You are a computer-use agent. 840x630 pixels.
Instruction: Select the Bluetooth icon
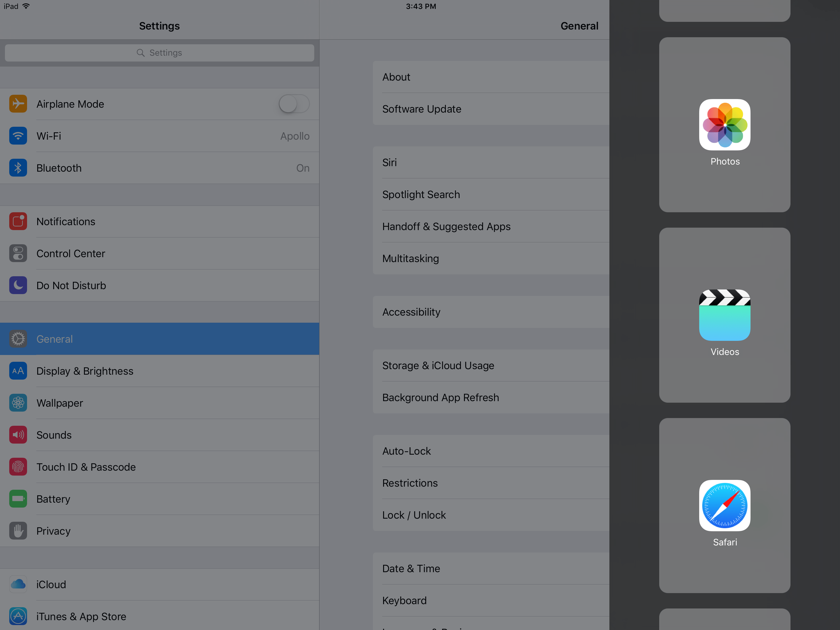click(18, 168)
